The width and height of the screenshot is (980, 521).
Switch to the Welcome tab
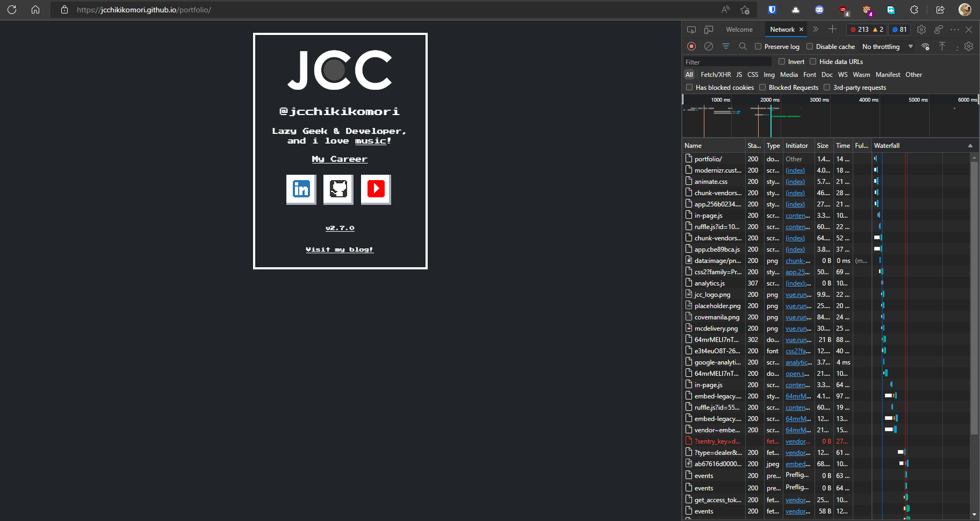point(739,30)
